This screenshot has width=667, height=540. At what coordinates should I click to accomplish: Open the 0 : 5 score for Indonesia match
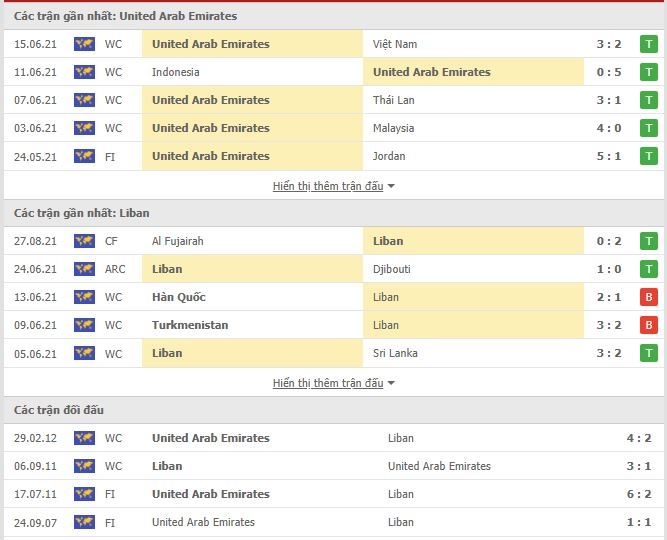[609, 72]
